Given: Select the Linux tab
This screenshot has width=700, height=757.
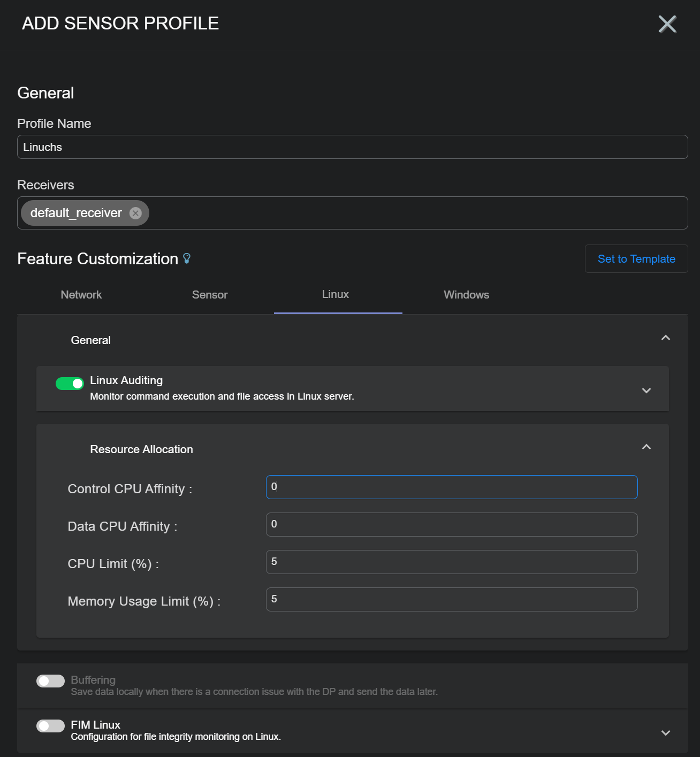Looking at the screenshot, I should click(336, 295).
